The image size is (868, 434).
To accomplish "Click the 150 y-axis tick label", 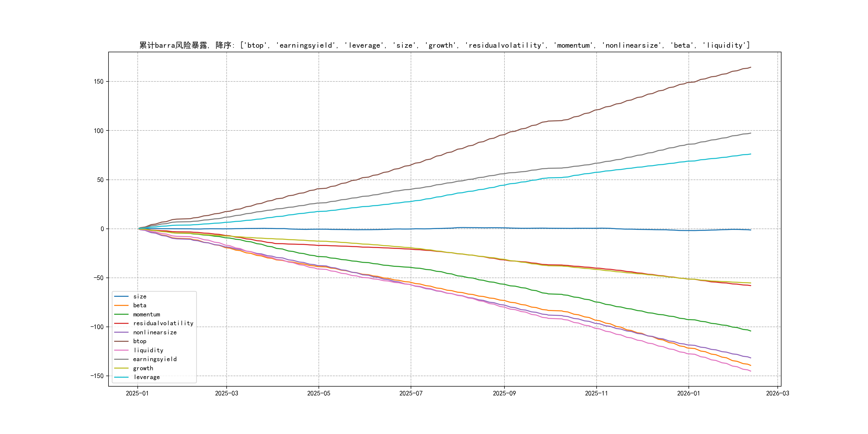I will 99,81.
